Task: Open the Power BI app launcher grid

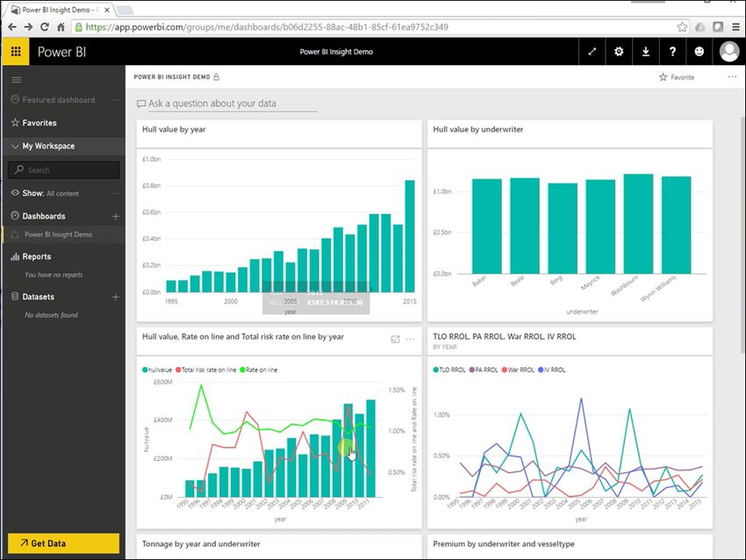Action: 16,52
